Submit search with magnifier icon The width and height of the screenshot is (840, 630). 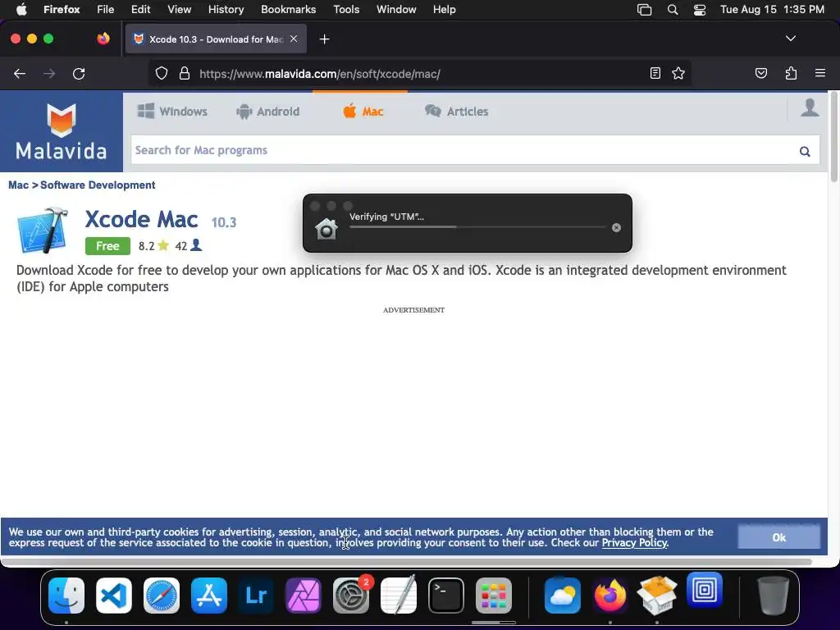click(804, 151)
